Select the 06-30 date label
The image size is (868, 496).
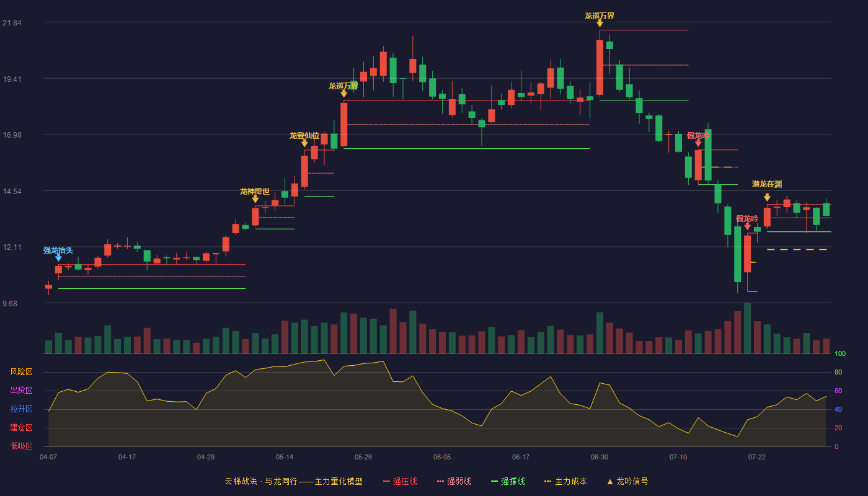pyautogui.click(x=600, y=457)
